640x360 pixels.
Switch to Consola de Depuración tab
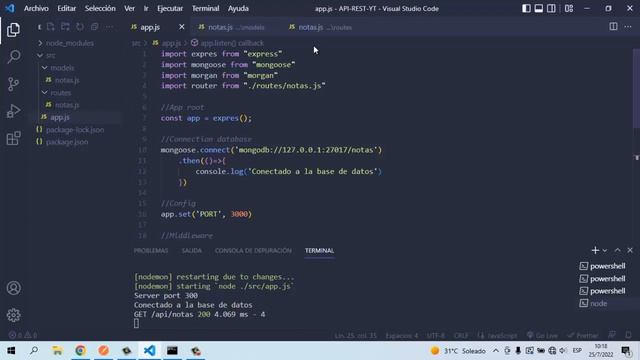pos(253,251)
